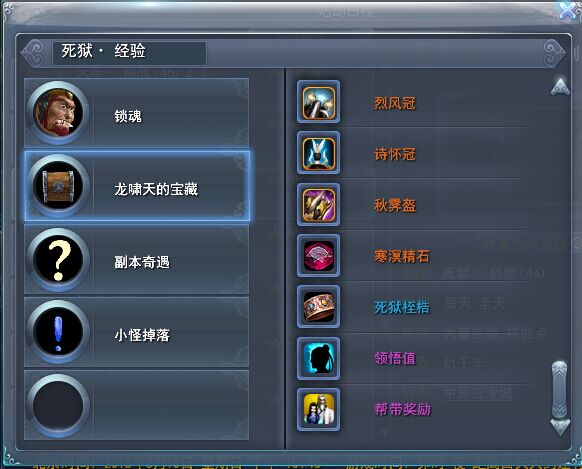Select the 锁魂 list entry
This screenshot has height=469, width=582.
(137, 112)
